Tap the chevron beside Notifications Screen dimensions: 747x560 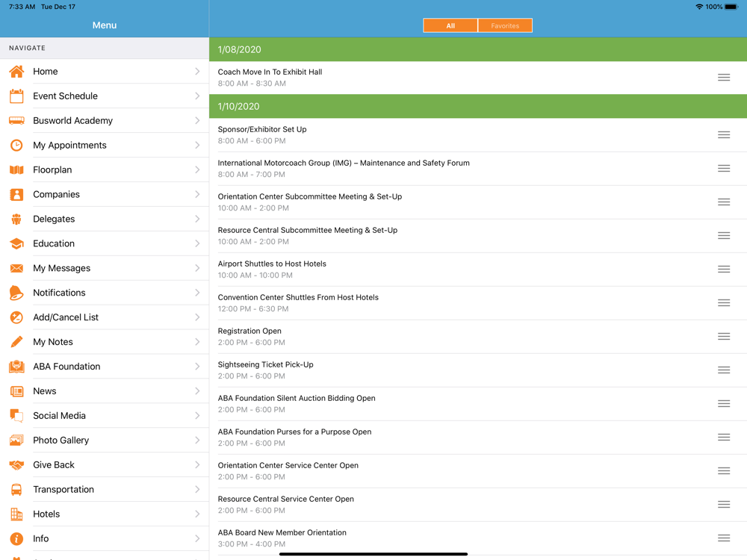(197, 293)
